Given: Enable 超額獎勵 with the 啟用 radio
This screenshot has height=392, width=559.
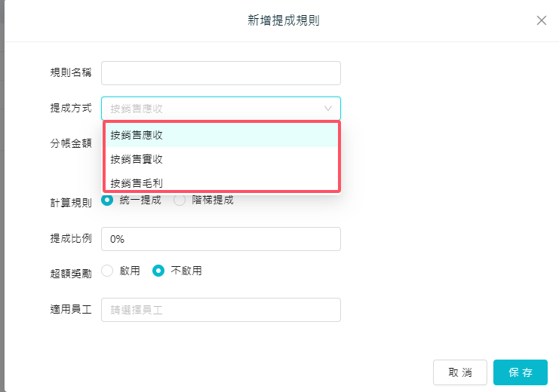Looking at the screenshot, I should [107, 271].
